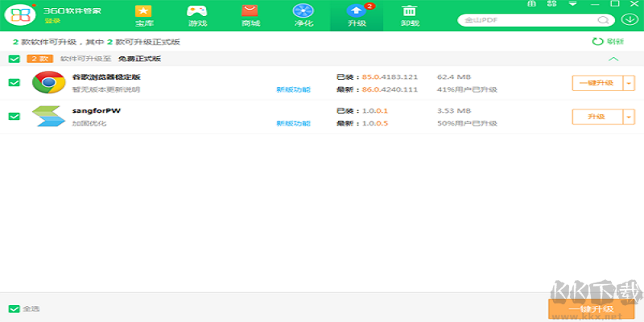Open the 卸载 trash tab

pos(410,16)
